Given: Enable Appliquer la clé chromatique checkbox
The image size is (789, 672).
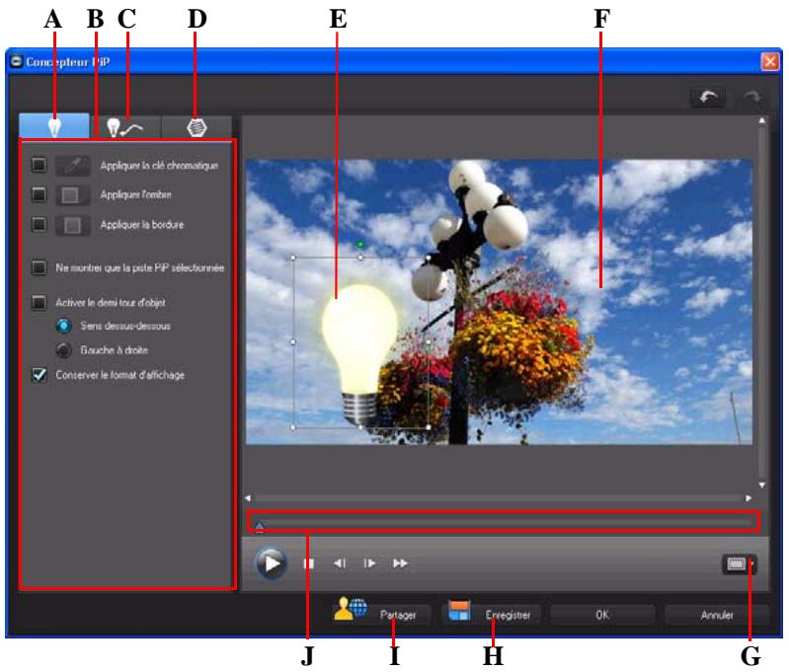Looking at the screenshot, I should click(39, 166).
